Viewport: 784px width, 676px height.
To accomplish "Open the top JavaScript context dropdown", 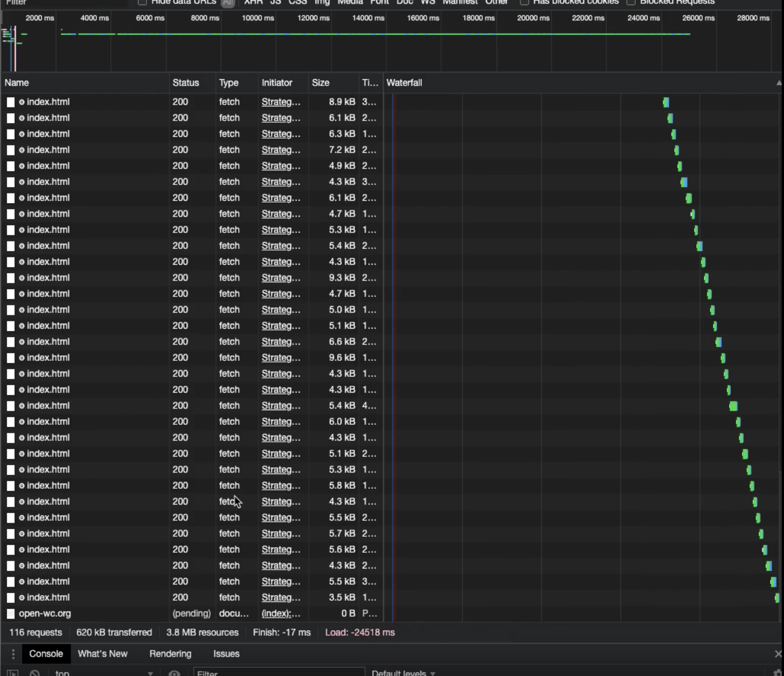I will 104,673.
